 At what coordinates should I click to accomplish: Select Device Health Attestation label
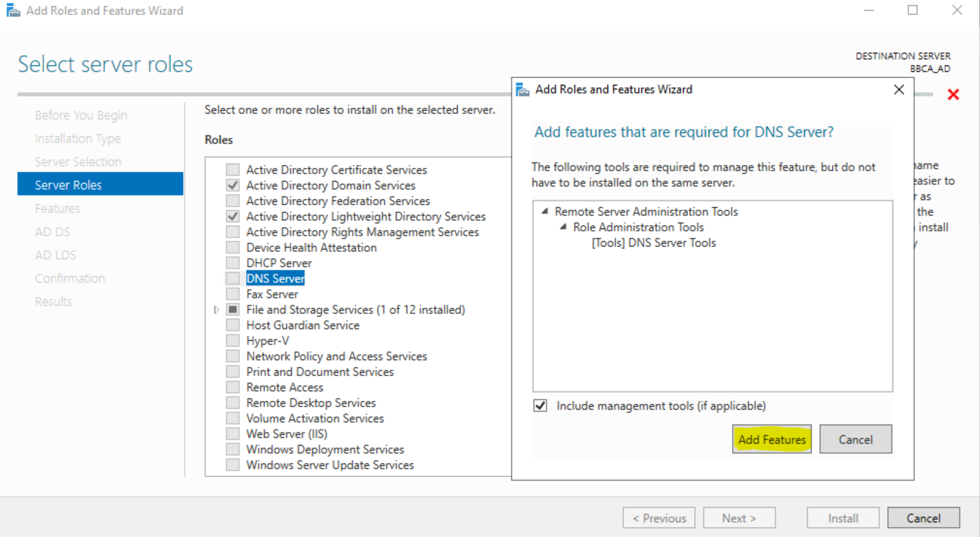point(312,247)
